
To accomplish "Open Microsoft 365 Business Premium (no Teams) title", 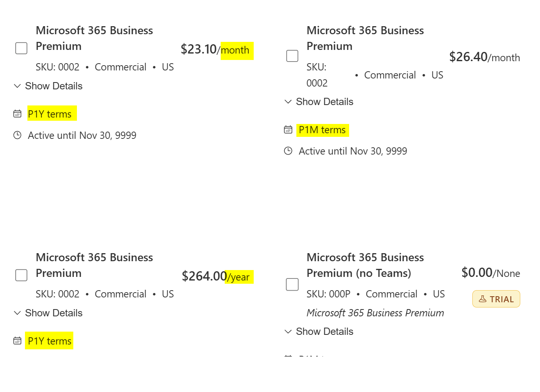I will pos(365,265).
